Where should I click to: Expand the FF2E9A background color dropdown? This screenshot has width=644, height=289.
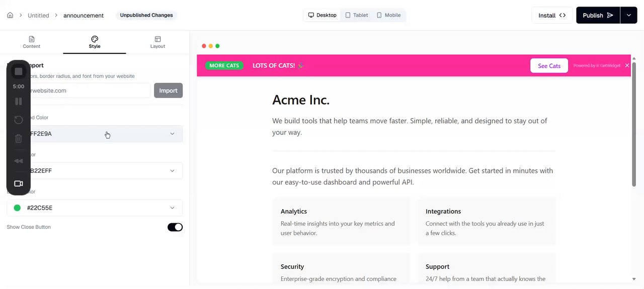point(95,134)
